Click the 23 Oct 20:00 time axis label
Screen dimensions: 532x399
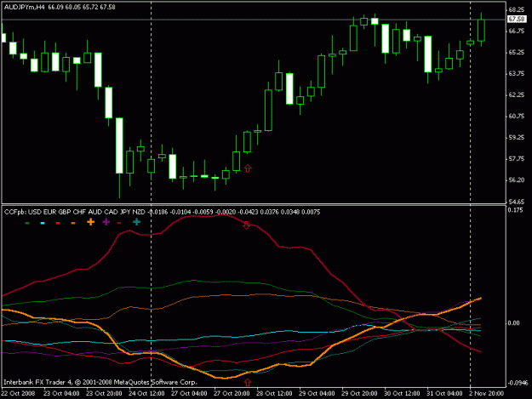(104, 394)
